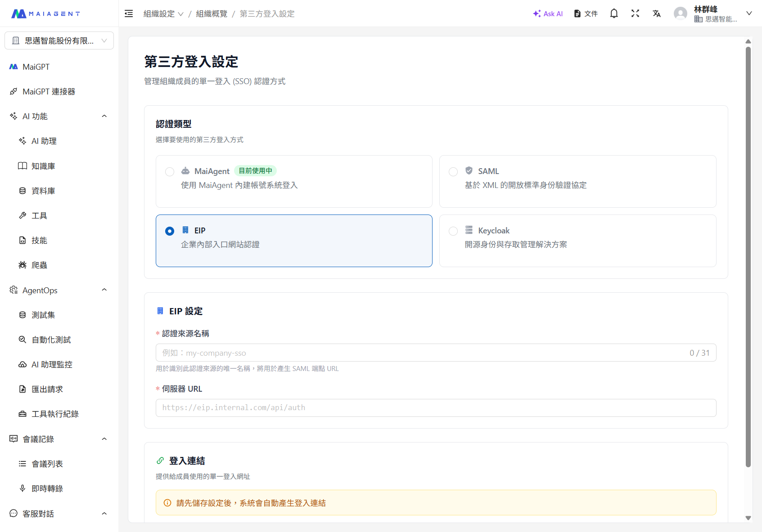This screenshot has height=532, width=762.
Task: Select the MaiAgent authentication radio button
Action: coord(170,172)
